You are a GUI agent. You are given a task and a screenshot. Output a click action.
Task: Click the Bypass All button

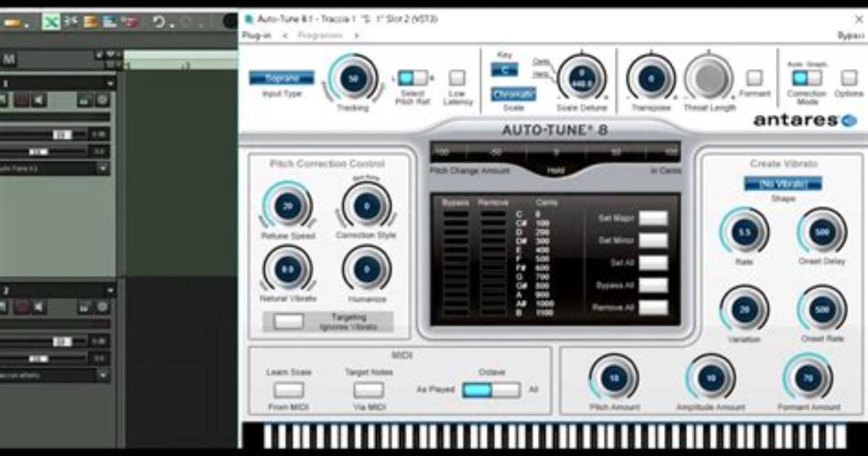[653, 285]
